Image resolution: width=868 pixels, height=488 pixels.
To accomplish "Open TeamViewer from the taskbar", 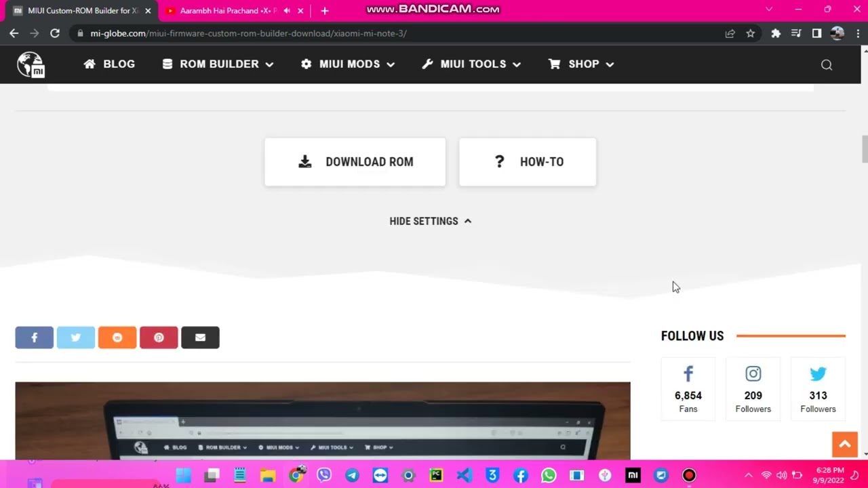I will click(x=380, y=476).
